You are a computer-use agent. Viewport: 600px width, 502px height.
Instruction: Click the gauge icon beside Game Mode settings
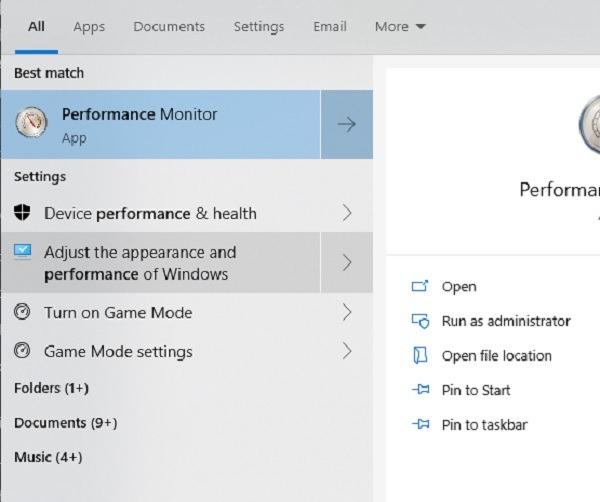[x=22, y=350]
